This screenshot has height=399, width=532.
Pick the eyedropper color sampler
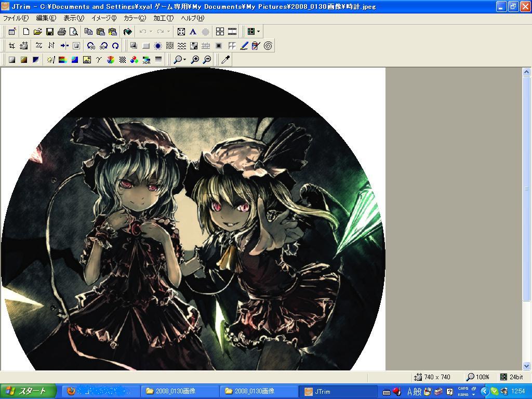coord(225,60)
